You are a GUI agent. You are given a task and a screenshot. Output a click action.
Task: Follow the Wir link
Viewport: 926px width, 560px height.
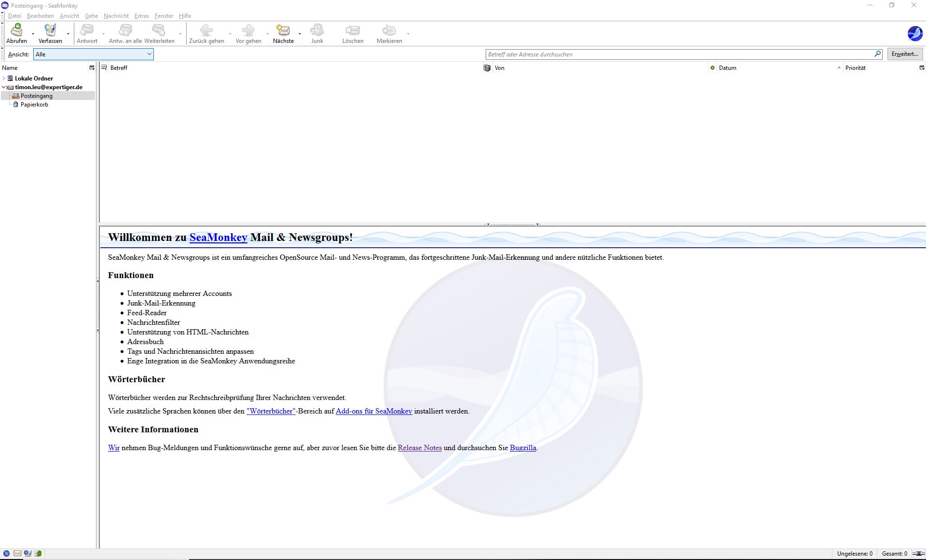[x=114, y=448]
